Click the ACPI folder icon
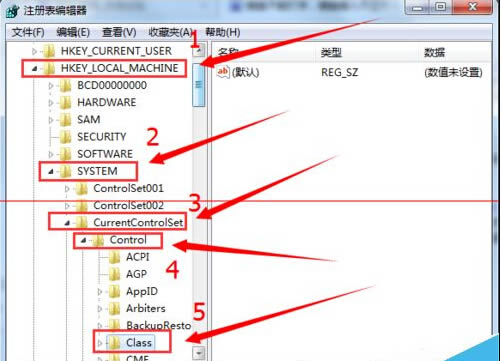This screenshot has height=361, width=502. (114, 257)
